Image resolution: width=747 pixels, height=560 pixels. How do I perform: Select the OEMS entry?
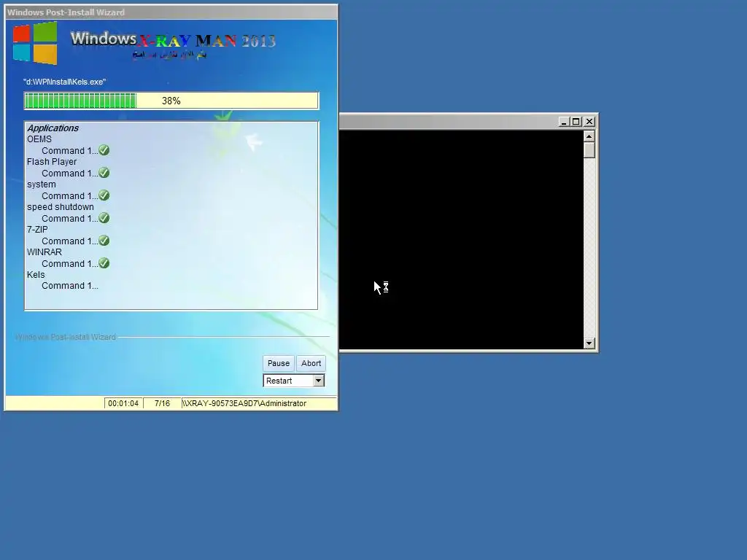pyautogui.click(x=39, y=139)
